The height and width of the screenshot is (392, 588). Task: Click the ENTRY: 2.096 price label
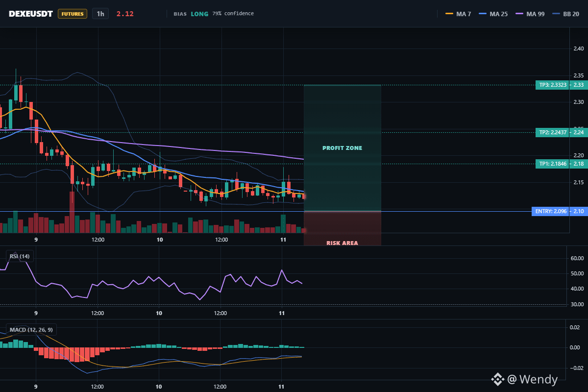coord(550,211)
